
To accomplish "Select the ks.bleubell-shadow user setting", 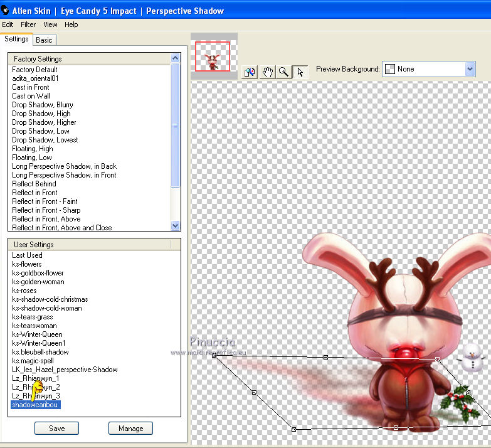I will point(40,352).
